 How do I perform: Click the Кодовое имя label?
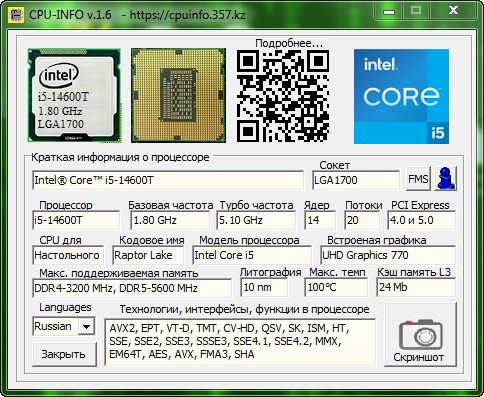point(152,240)
